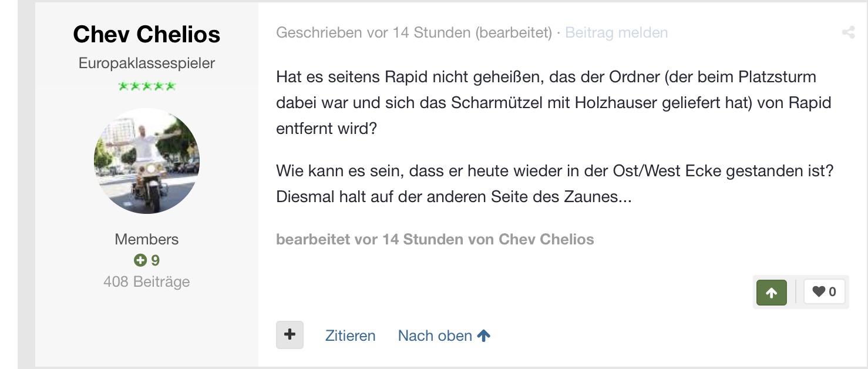The height and width of the screenshot is (369, 868).
Task: Click the heart reaction count button
Action: coord(824,291)
